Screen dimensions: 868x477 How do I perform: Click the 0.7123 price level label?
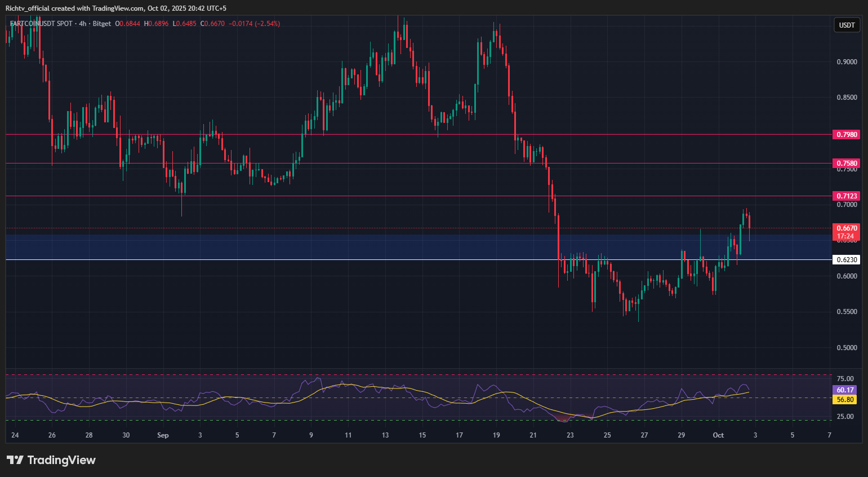847,196
